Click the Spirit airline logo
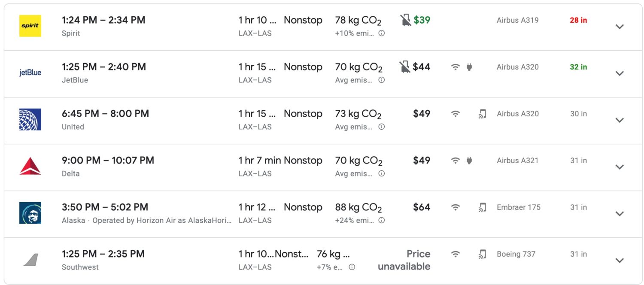Screen dimensions: 644x285 [30, 26]
